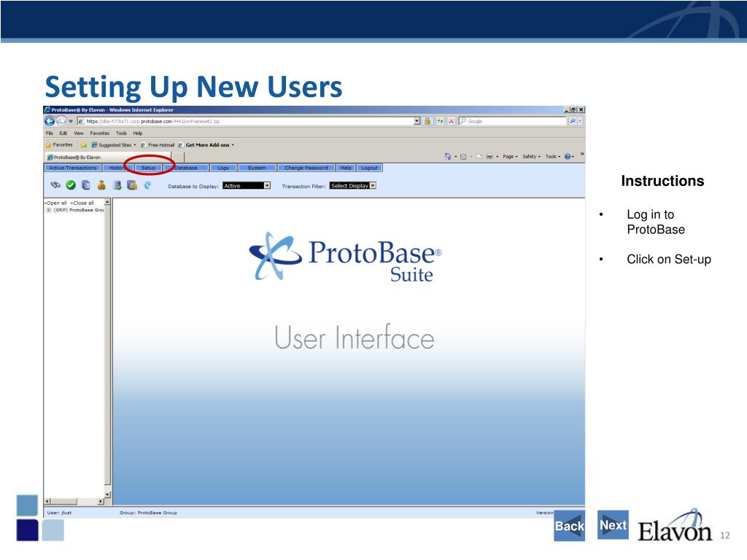Open the Tools menu in menu bar
The height and width of the screenshot is (560, 747).
coord(122,133)
